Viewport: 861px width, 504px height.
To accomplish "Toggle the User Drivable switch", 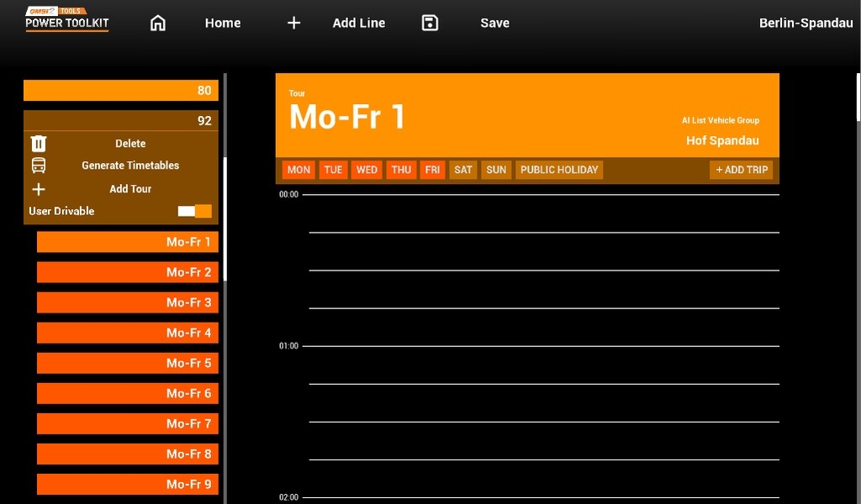I will 195,211.
